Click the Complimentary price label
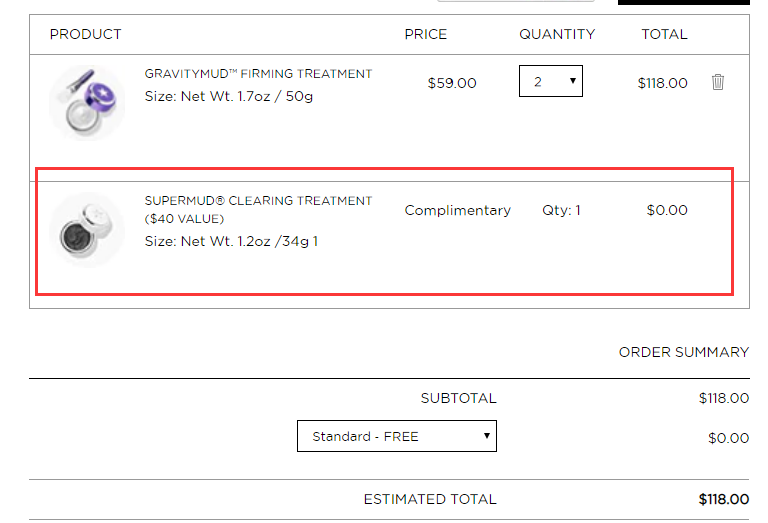 [x=457, y=211]
